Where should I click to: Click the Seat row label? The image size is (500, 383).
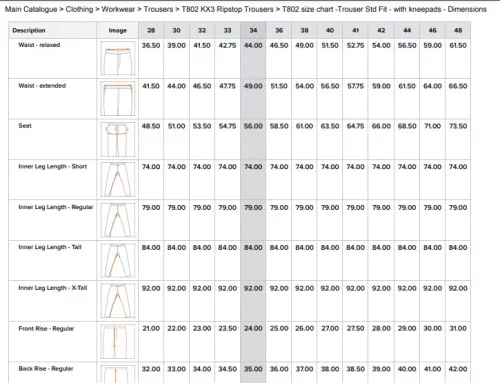point(25,126)
